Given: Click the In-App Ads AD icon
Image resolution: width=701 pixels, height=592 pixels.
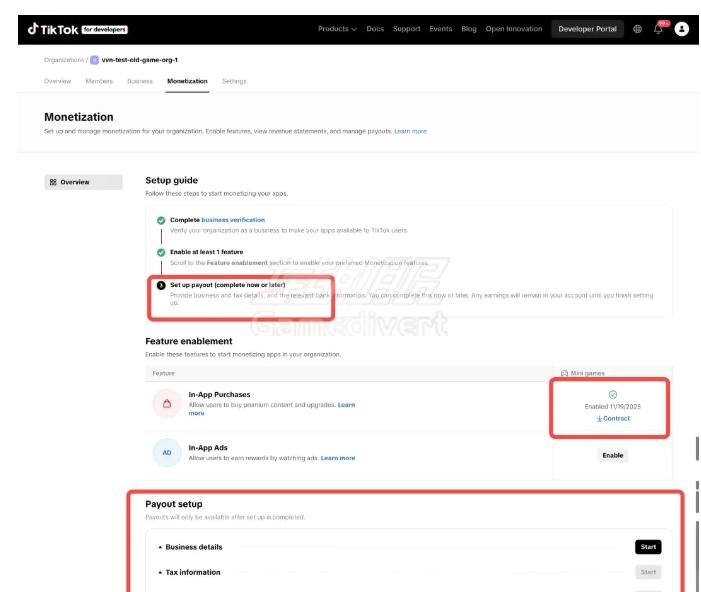Looking at the screenshot, I should click(x=167, y=452).
